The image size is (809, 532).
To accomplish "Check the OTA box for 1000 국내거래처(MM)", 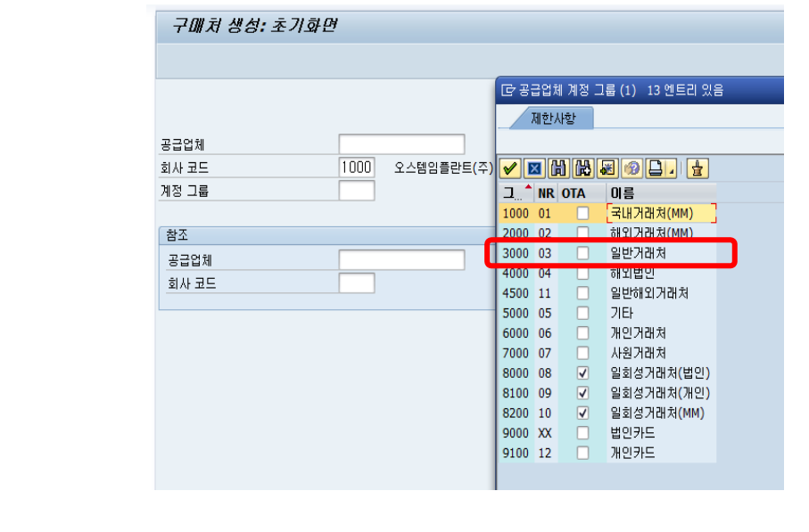I will coord(582,214).
